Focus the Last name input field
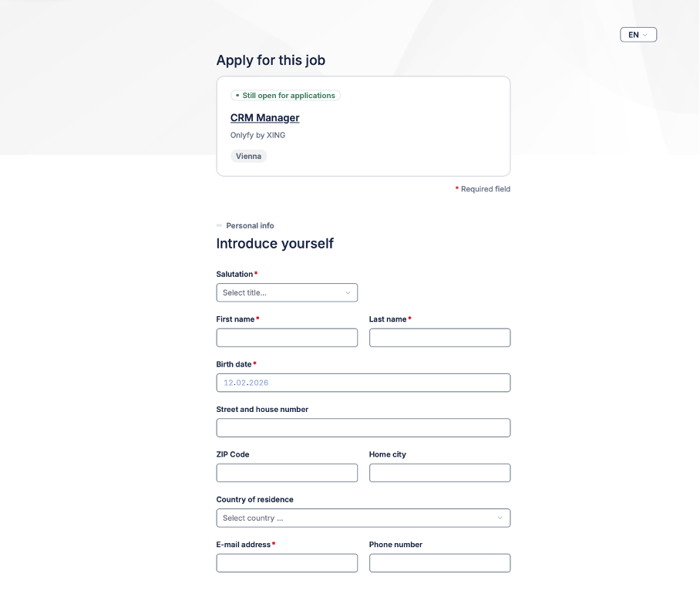This screenshot has height=594, width=700. tap(439, 338)
